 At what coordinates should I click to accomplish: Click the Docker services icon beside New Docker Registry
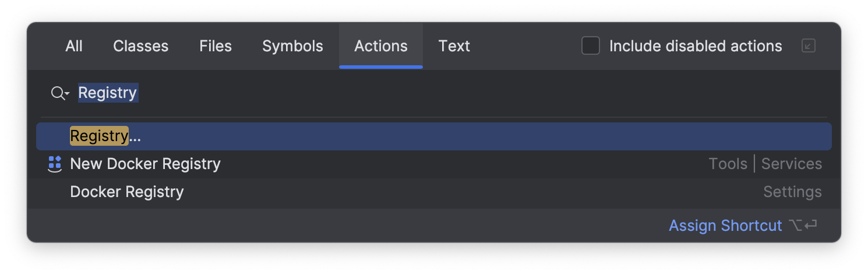(54, 164)
